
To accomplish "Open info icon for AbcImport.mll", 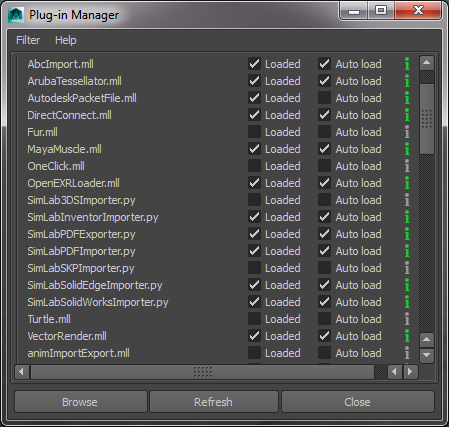I will pyautogui.click(x=407, y=64).
